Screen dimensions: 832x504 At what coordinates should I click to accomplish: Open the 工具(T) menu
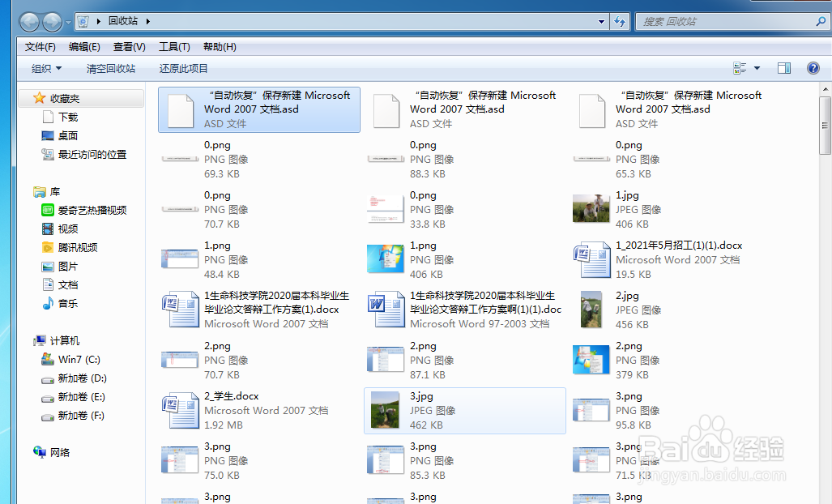[x=174, y=47]
